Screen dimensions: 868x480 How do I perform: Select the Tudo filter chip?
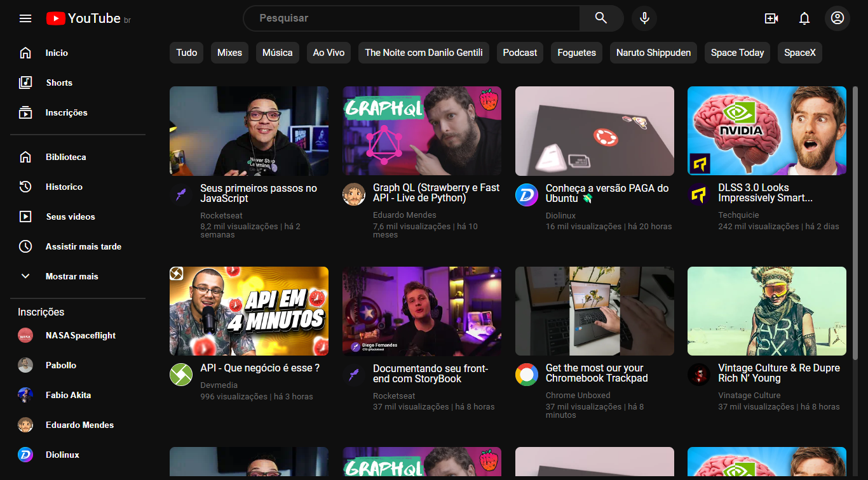(x=186, y=53)
